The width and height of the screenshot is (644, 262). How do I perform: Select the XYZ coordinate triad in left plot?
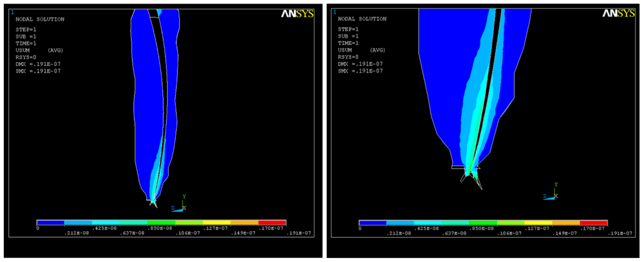pyautogui.click(x=179, y=204)
